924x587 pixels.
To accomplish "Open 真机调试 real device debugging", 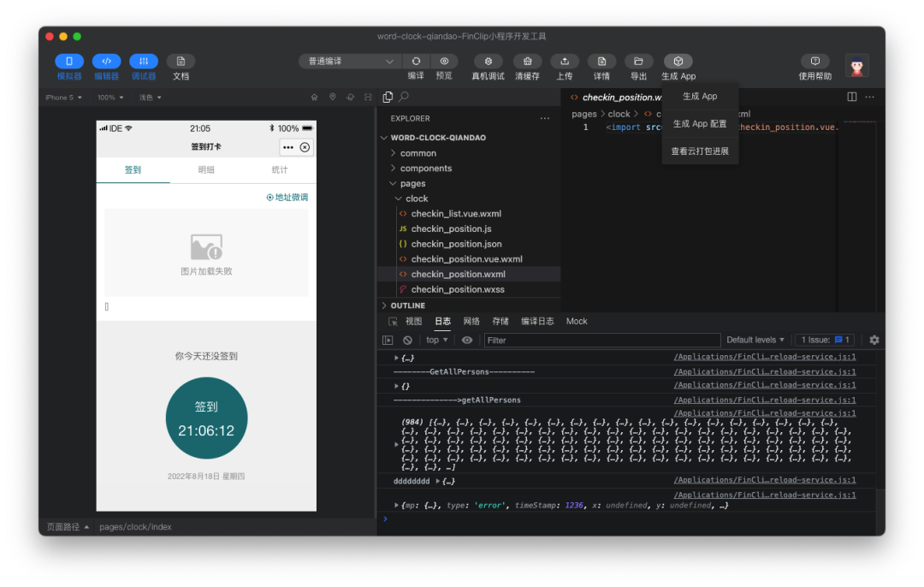I will coord(488,62).
